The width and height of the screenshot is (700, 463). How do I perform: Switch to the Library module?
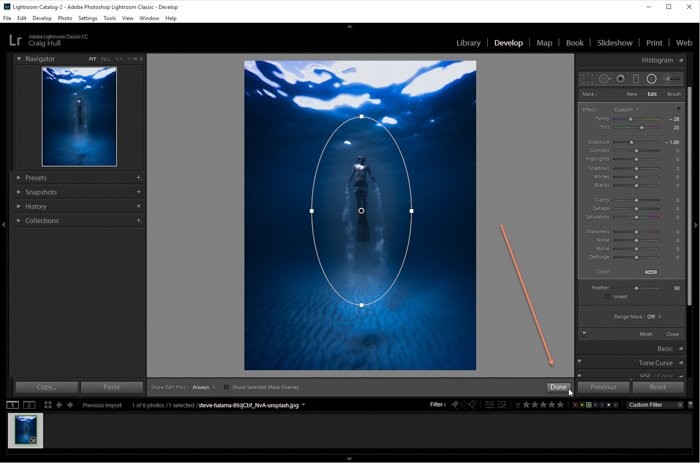pyautogui.click(x=468, y=43)
